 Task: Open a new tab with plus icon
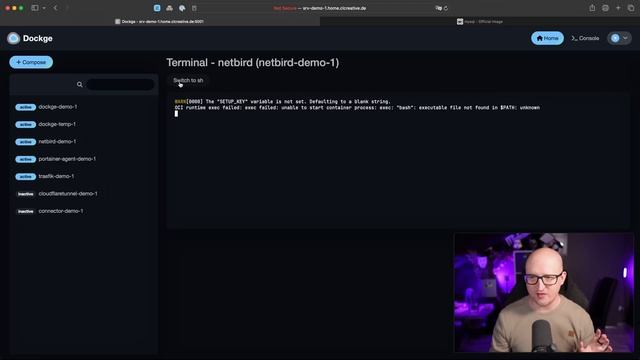[618, 8]
